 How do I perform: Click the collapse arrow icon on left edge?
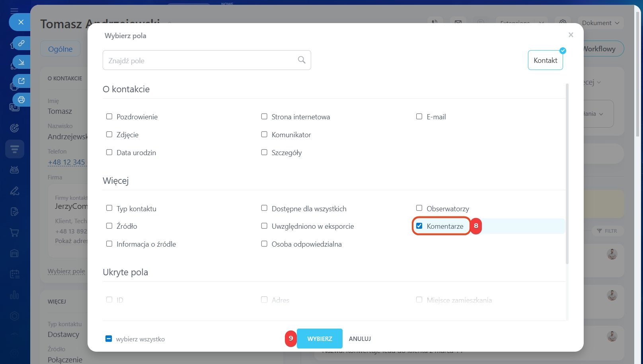[21, 62]
